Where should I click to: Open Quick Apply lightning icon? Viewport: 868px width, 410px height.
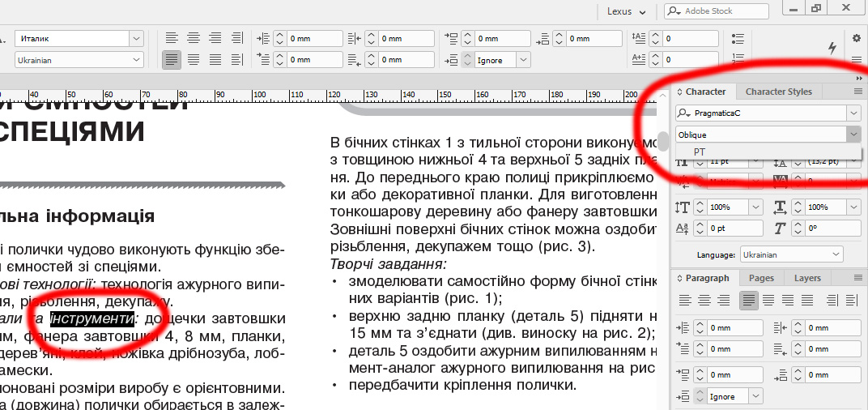[x=832, y=48]
